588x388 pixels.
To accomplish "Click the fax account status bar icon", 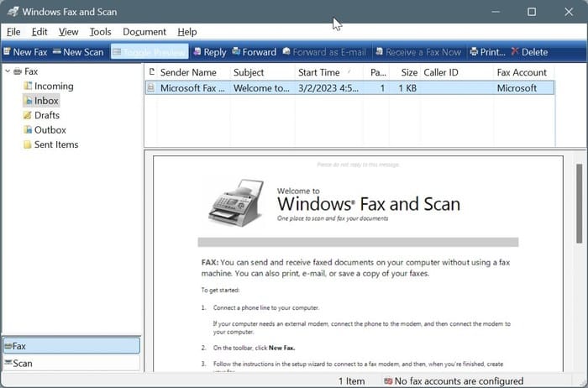I will 388,381.
